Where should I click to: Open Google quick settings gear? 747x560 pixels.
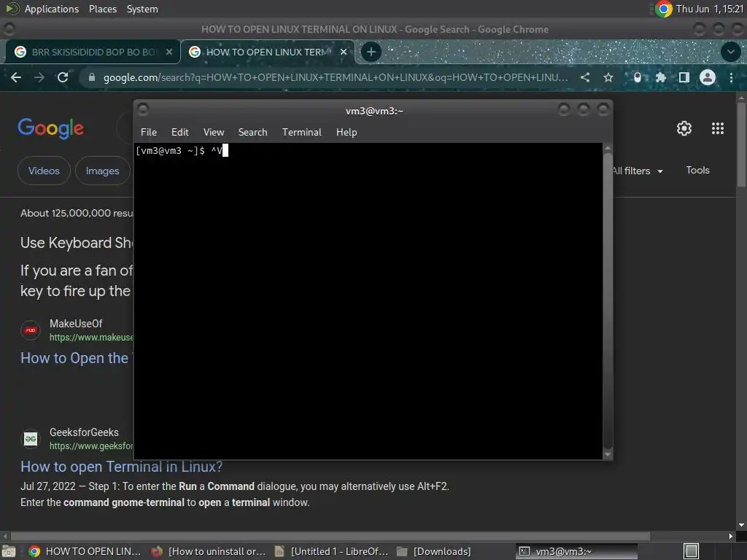[684, 128]
